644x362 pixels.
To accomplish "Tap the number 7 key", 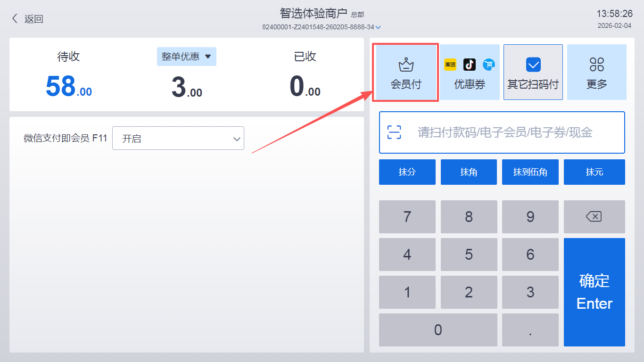I will 407,217.
